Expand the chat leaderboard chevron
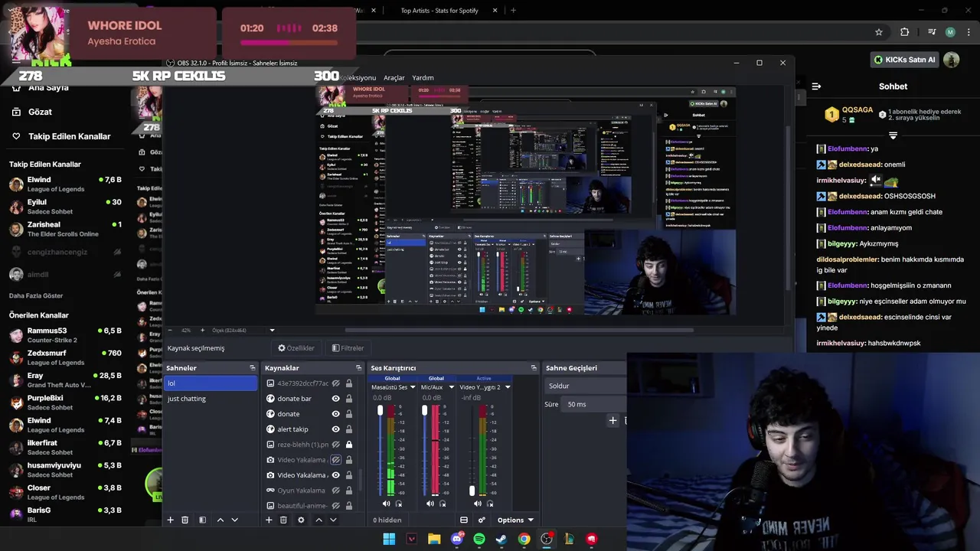980x551 pixels. (x=893, y=135)
